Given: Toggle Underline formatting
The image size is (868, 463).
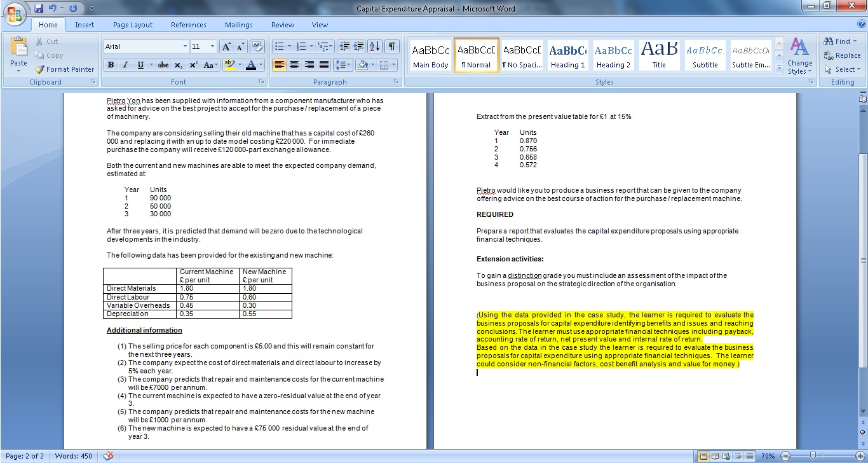Looking at the screenshot, I should pyautogui.click(x=140, y=65).
